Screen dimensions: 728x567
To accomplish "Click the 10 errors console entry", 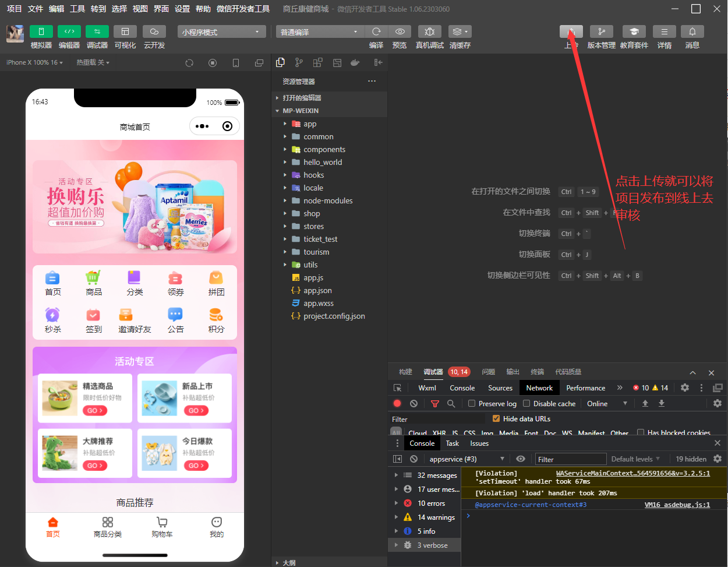I will [x=431, y=503].
